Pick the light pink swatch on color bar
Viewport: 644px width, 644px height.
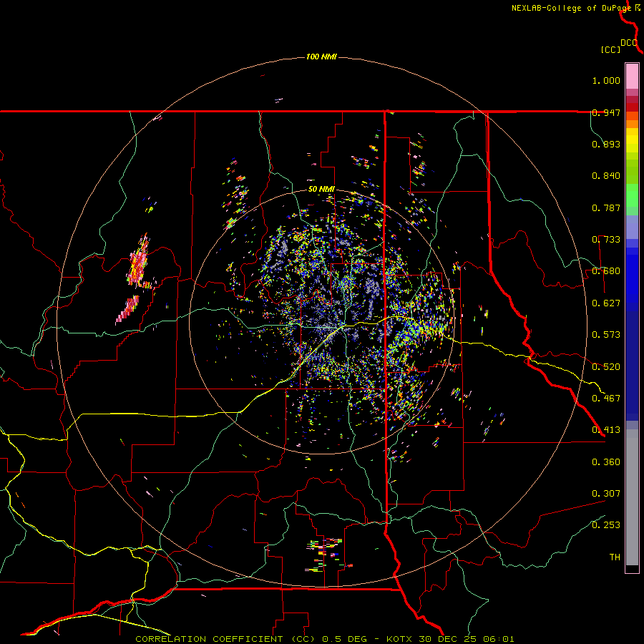pos(632,77)
